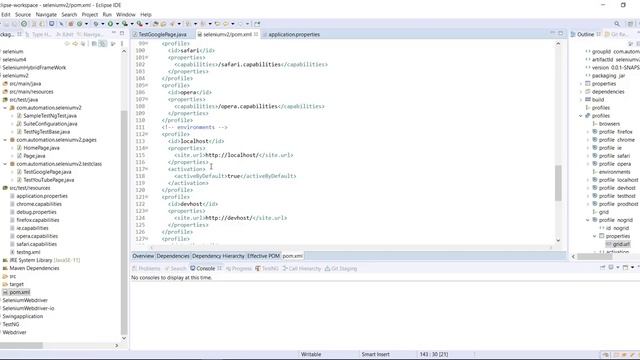Open a Terminal via blue monitor icon
640x360 pixels.
click(x=51, y=24)
